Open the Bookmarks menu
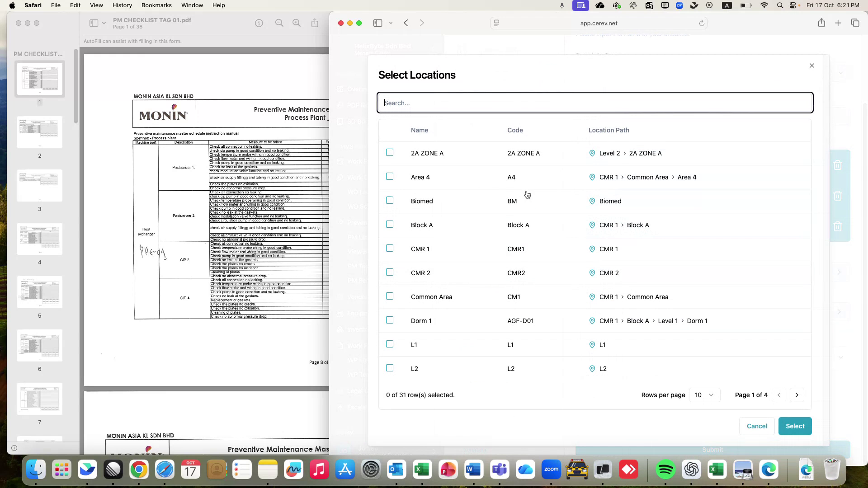 pos(156,5)
